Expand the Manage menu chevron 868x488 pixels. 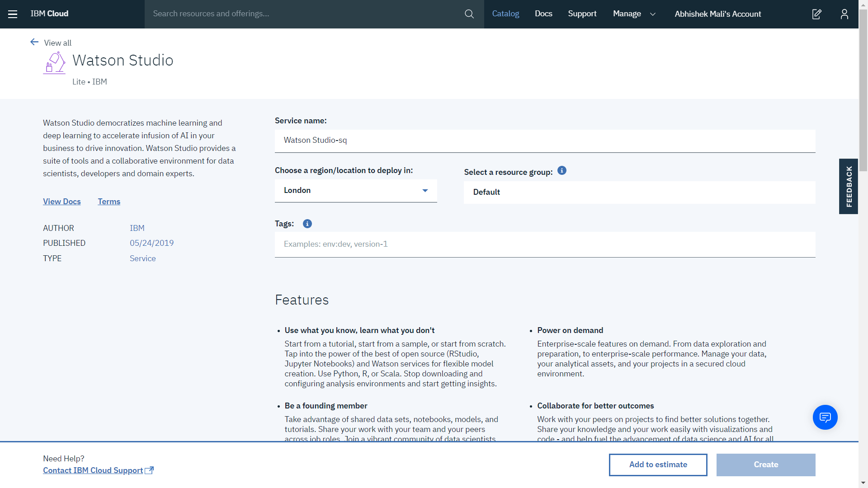(653, 14)
